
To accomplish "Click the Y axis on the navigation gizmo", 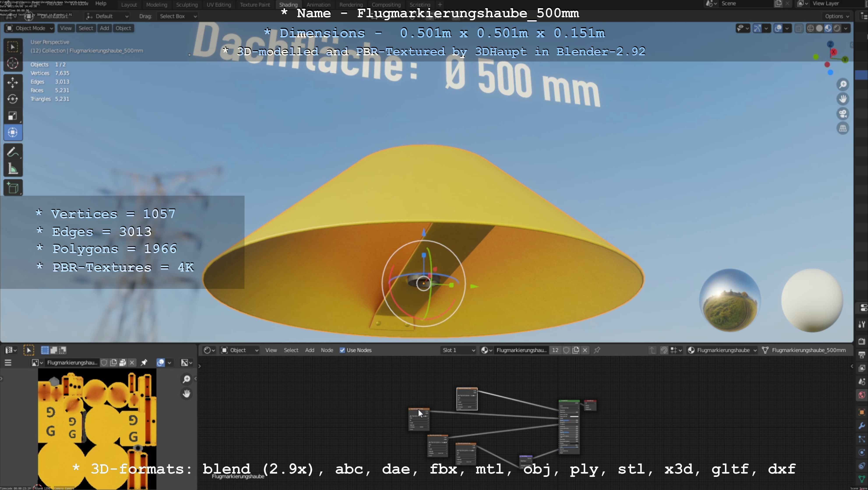I will click(x=845, y=60).
